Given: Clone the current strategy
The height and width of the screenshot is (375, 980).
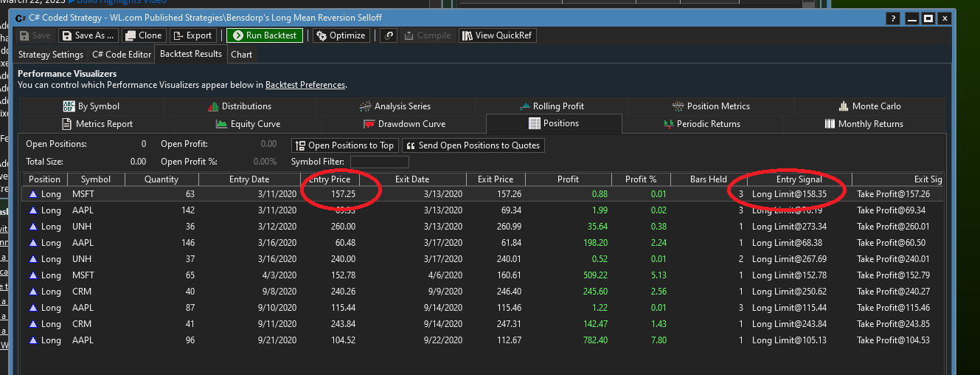Looking at the screenshot, I should (x=144, y=35).
